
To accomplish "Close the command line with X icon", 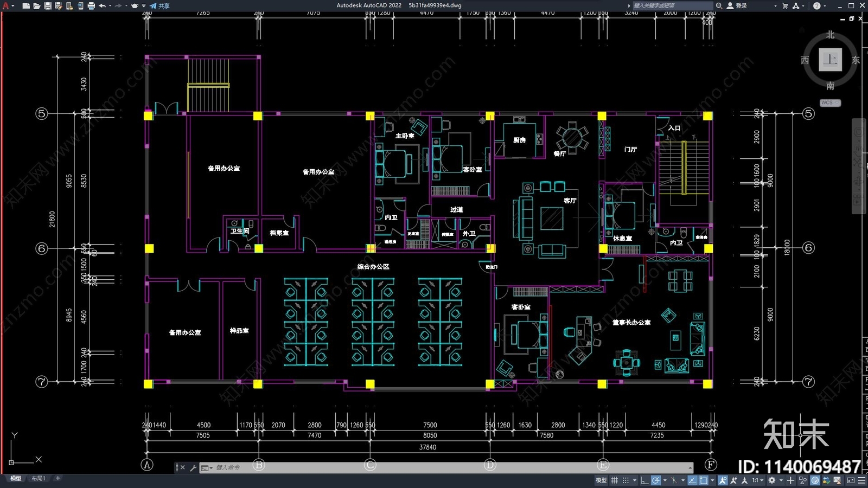I will [x=183, y=467].
